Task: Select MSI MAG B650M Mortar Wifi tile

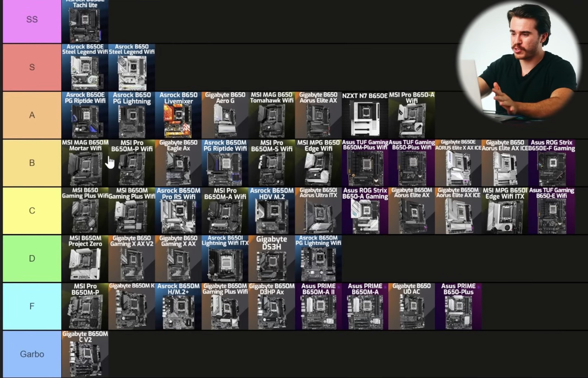Action: coord(85,163)
